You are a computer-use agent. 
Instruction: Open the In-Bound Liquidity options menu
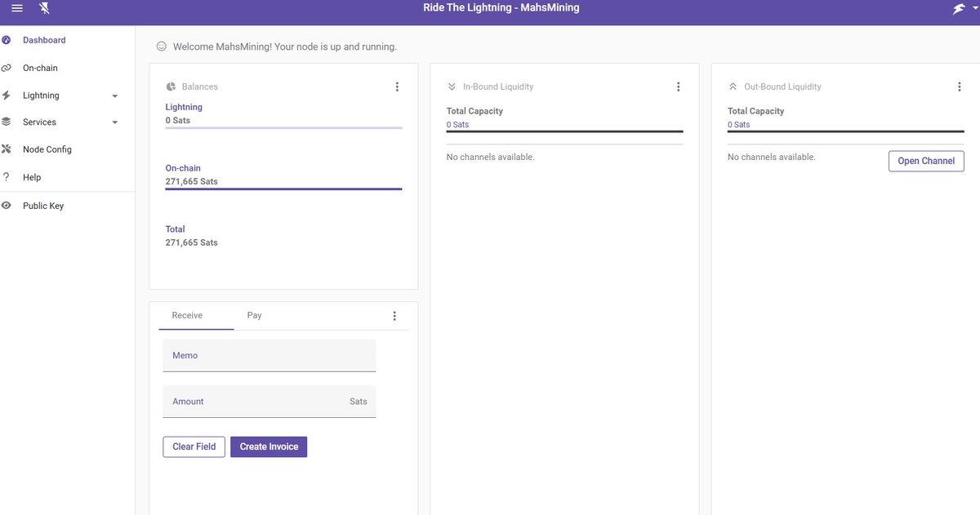tap(678, 87)
